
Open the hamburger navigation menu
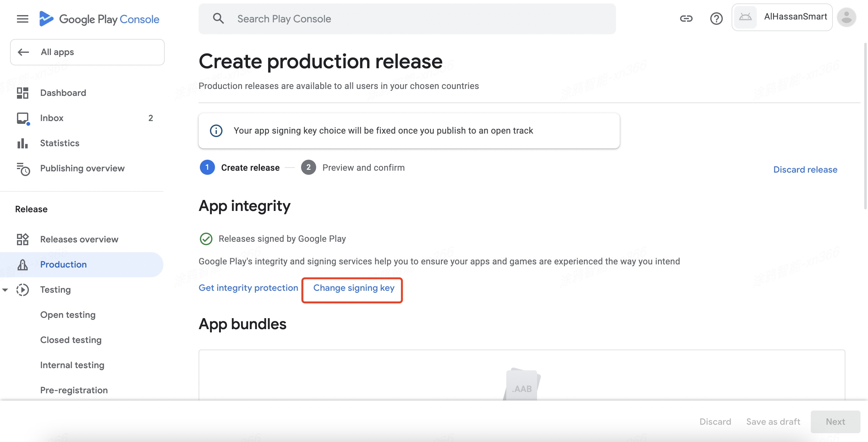coord(23,19)
